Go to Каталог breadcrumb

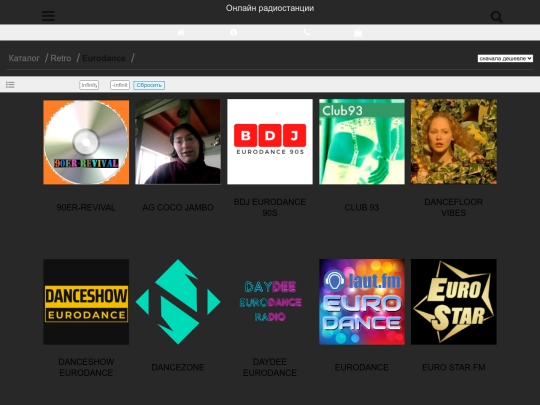pos(24,58)
